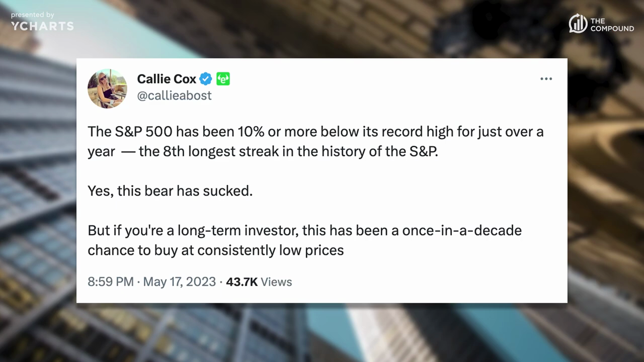Select THE COMPOUND wordmark text

(612, 25)
